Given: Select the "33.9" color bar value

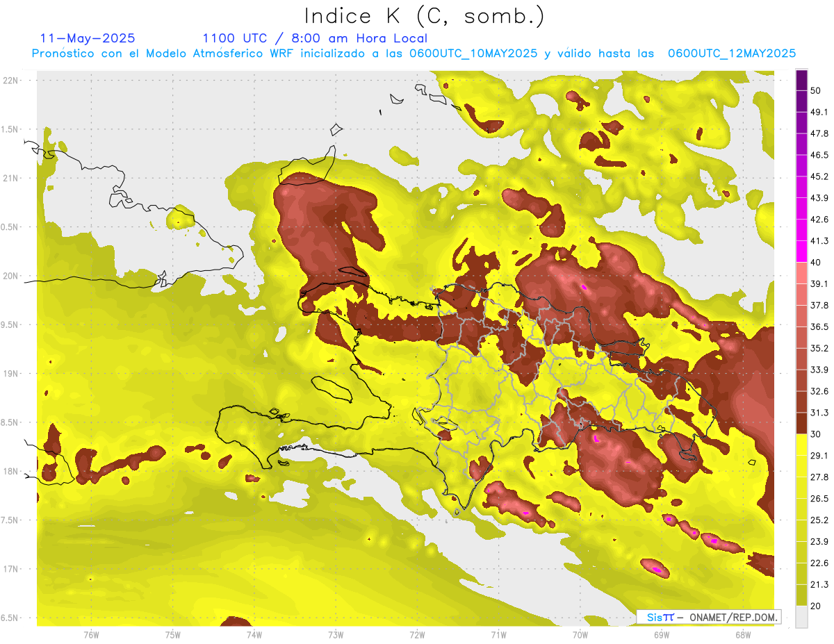Looking at the screenshot, I should tap(819, 370).
